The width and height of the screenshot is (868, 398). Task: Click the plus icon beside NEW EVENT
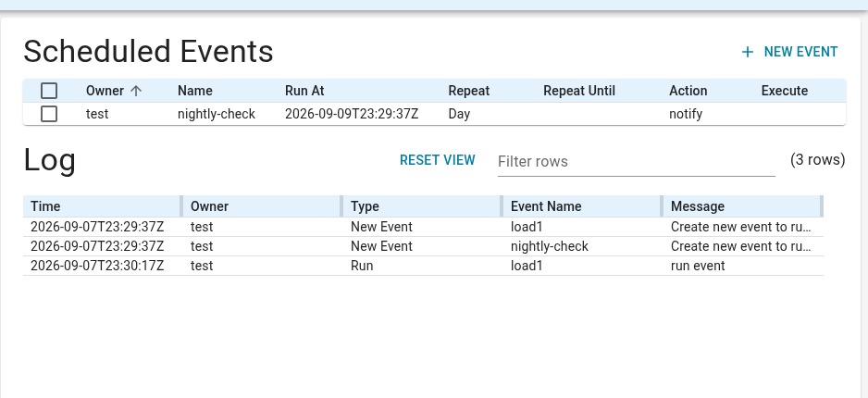[748, 52]
